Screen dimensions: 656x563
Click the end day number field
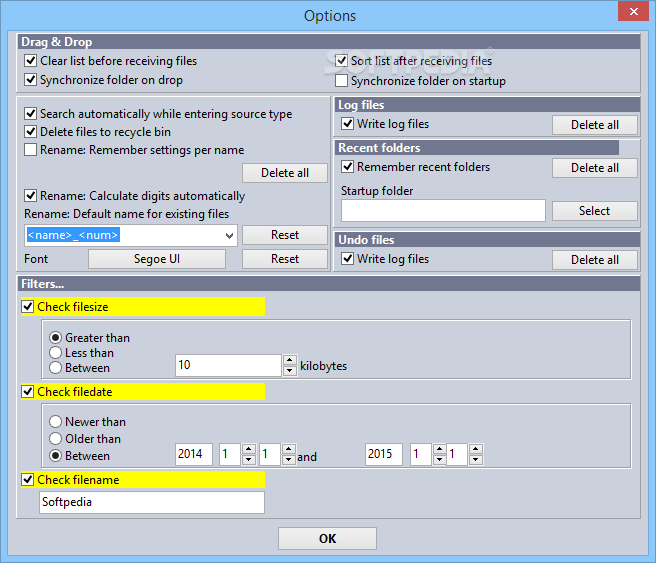[457, 454]
